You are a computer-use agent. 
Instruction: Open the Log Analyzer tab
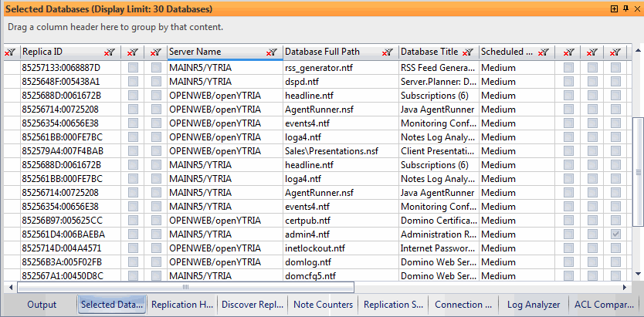point(534,305)
